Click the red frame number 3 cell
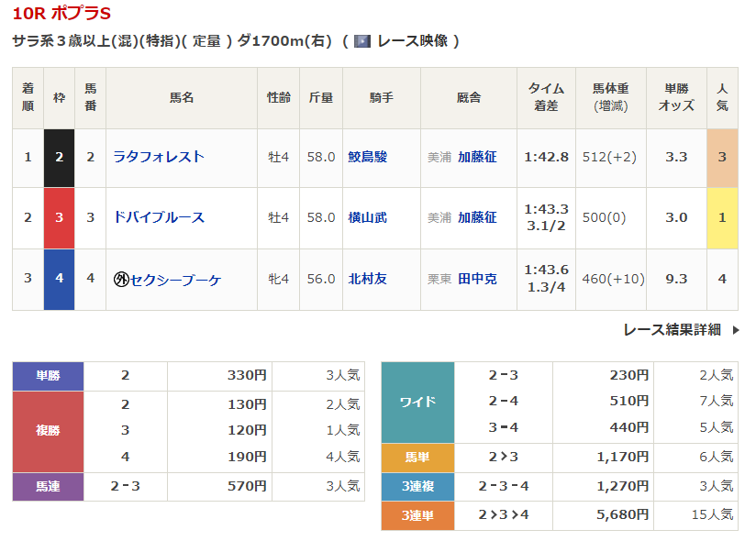The image size is (756, 541). click(x=59, y=217)
